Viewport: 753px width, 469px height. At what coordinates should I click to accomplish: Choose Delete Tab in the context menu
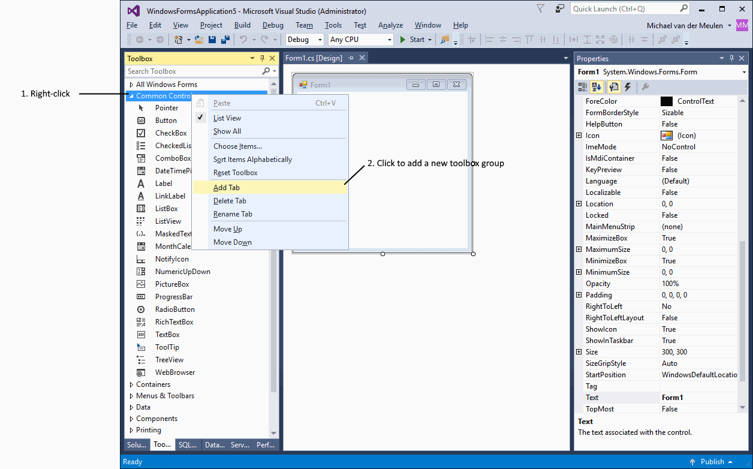270,201
